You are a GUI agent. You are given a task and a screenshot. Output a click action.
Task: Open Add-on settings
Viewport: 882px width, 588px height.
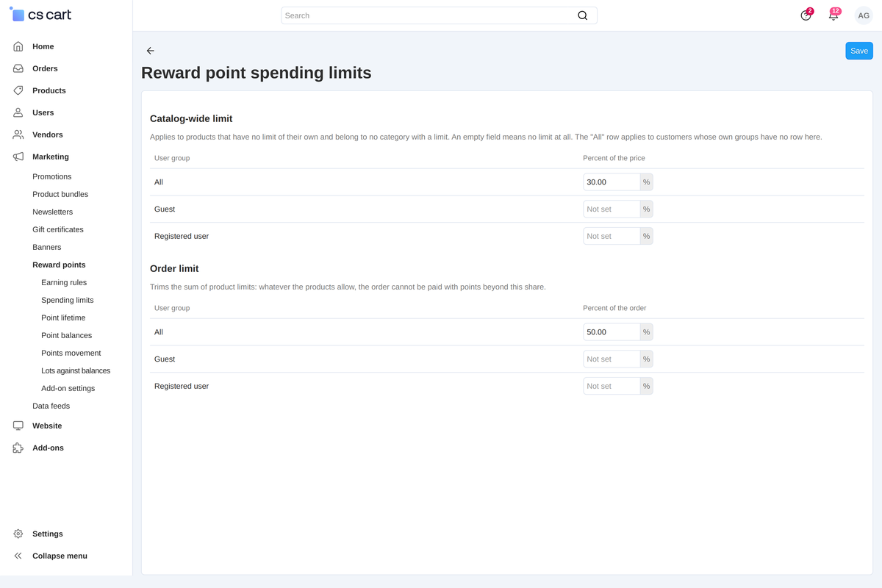pyautogui.click(x=68, y=388)
